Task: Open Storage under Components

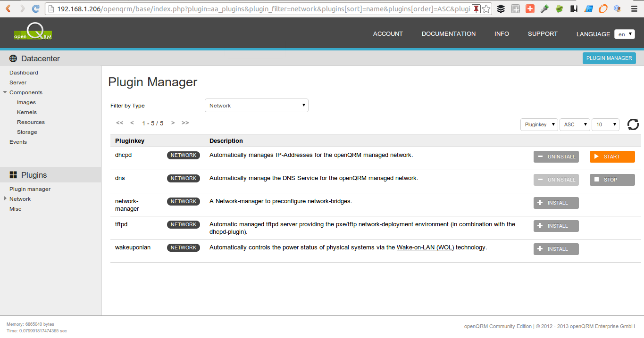Action: [27, 132]
